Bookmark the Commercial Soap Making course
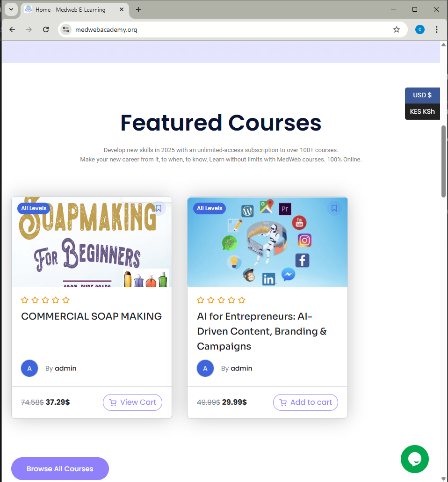 159,208
